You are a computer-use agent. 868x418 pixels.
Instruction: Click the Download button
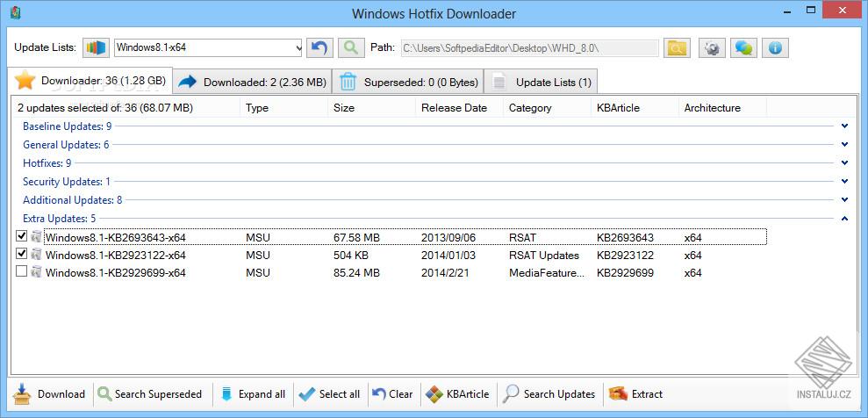pyautogui.click(x=49, y=394)
